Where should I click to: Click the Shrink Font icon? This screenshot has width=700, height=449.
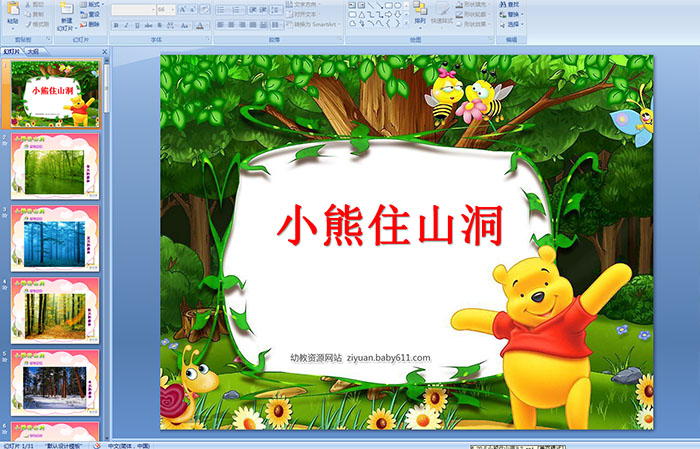192,9
